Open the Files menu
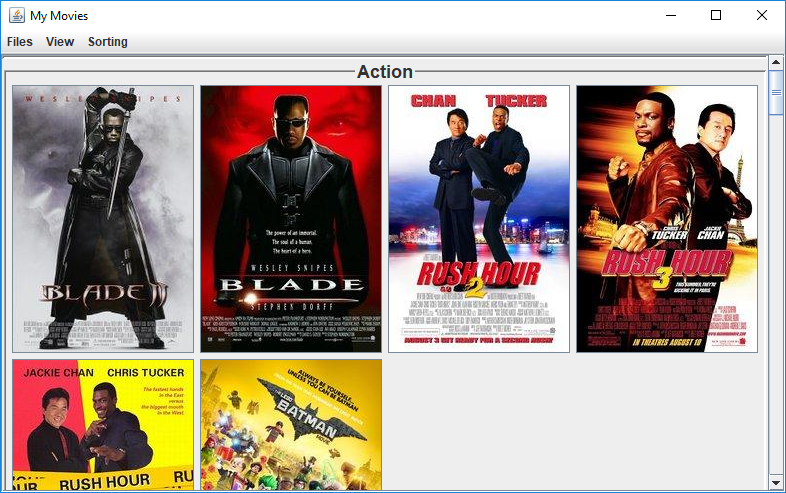 (x=20, y=42)
